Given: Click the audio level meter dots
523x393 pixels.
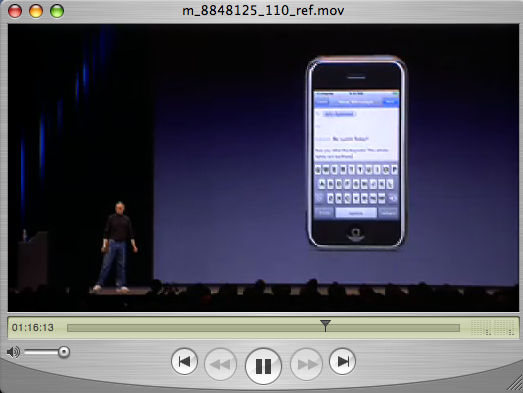Looking at the screenshot, I should pos(492,327).
